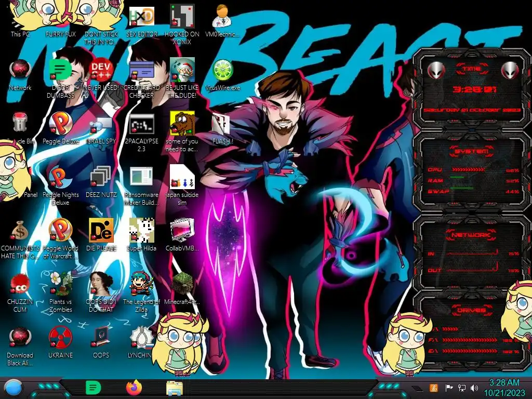Image resolution: width=532 pixels, height=399 pixels.
Task: Click the SYSTEM header in widget
Action: [x=472, y=151]
